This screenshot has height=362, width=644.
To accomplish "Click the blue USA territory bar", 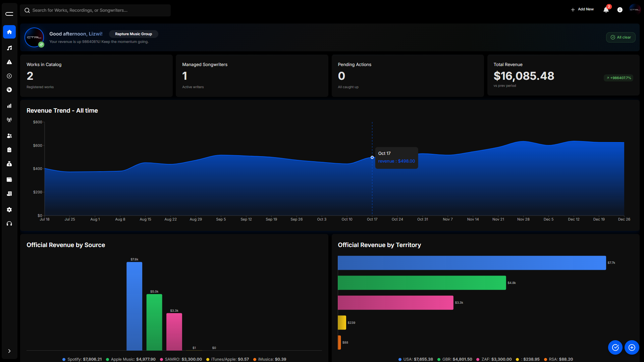I will 472,263.
